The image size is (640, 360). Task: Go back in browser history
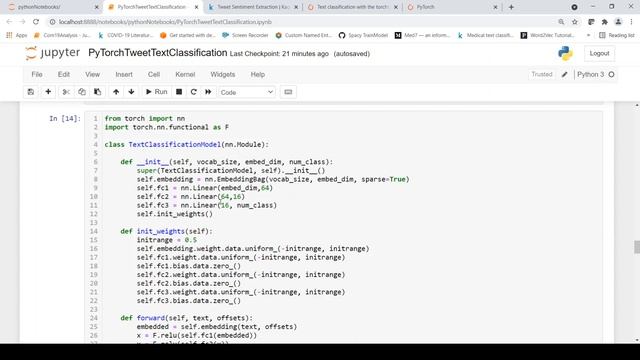[x=9, y=22]
